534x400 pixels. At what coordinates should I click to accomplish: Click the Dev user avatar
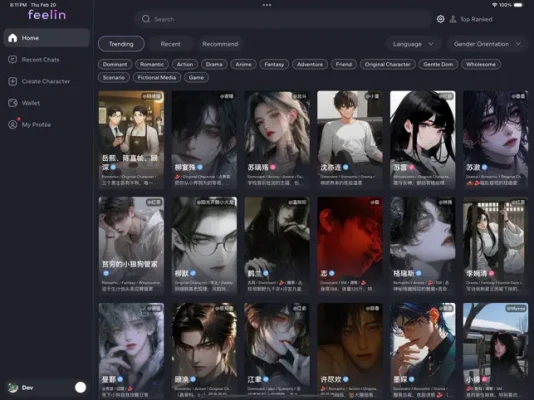(13, 387)
